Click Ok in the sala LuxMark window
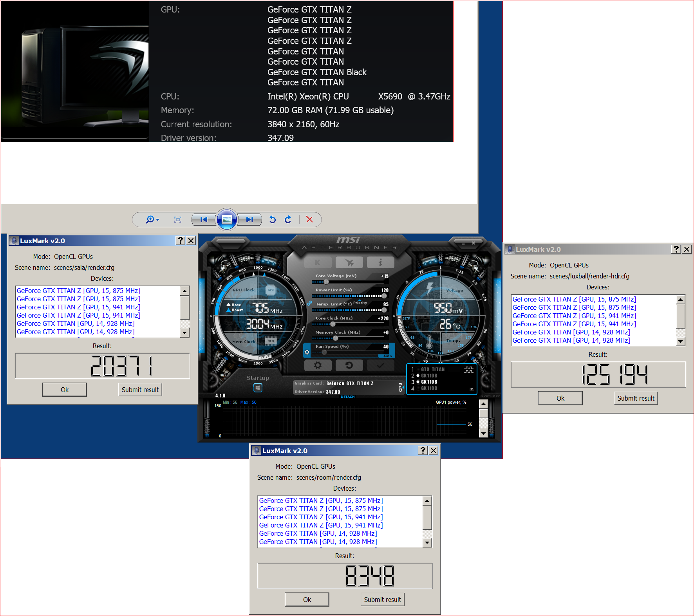694x616 pixels. 65,390
